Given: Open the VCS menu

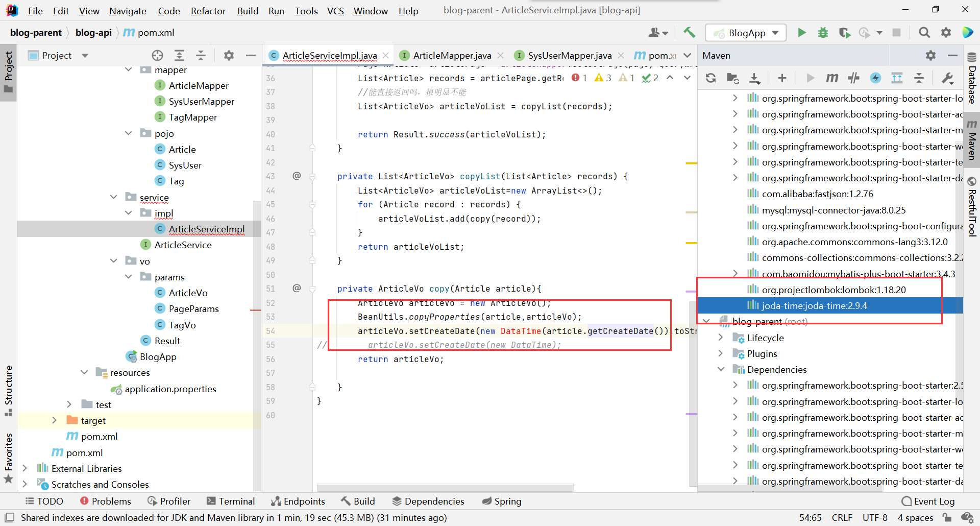Looking at the screenshot, I should coord(335,11).
